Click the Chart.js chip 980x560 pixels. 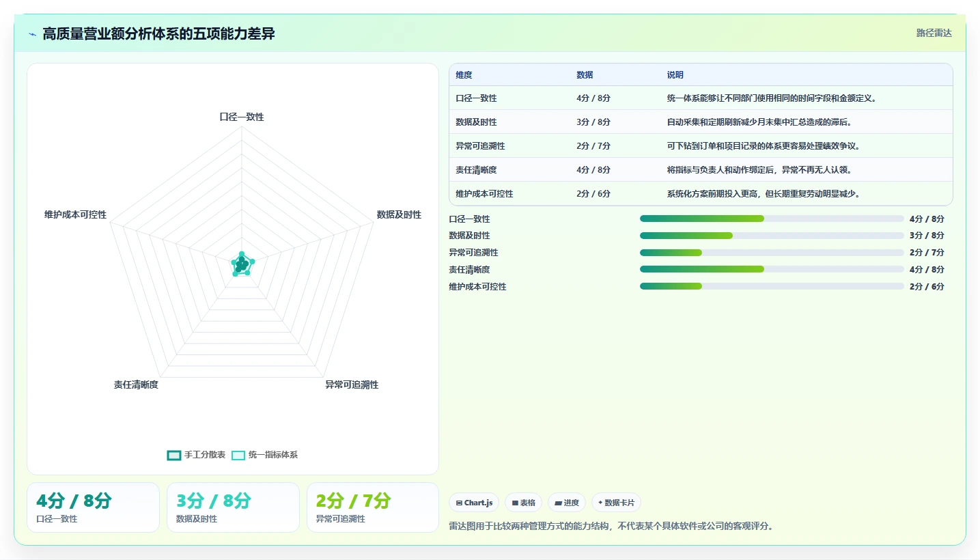coord(474,503)
